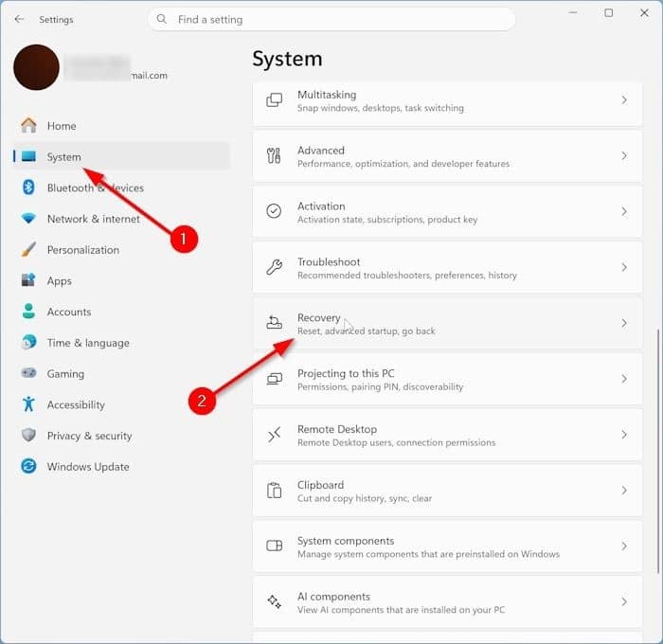Viewport: 663px width, 644px height.
Task: Click the Privacy & security shield icon
Action: (28, 435)
